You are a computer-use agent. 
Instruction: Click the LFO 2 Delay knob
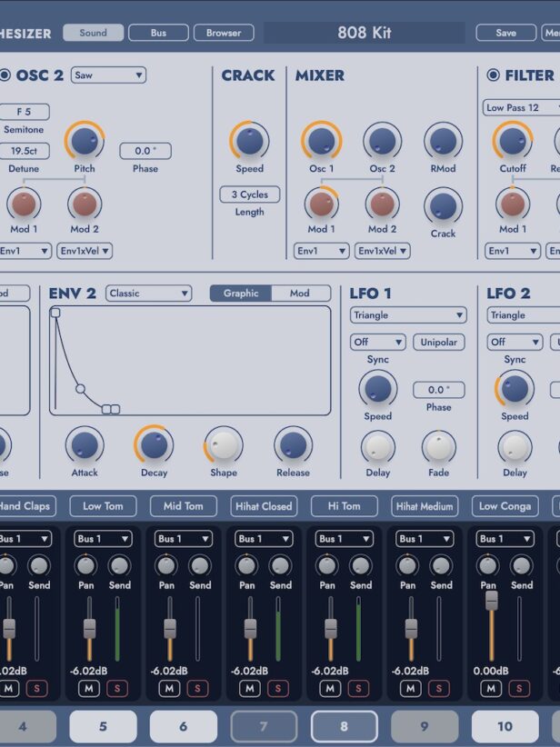pos(515,447)
